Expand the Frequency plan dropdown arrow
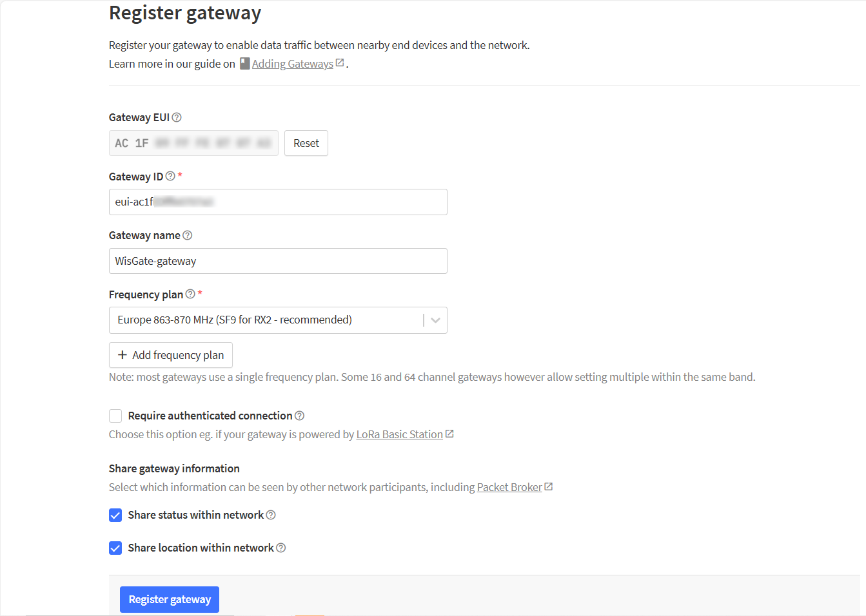The image size is (866, 616). (435, 320)
